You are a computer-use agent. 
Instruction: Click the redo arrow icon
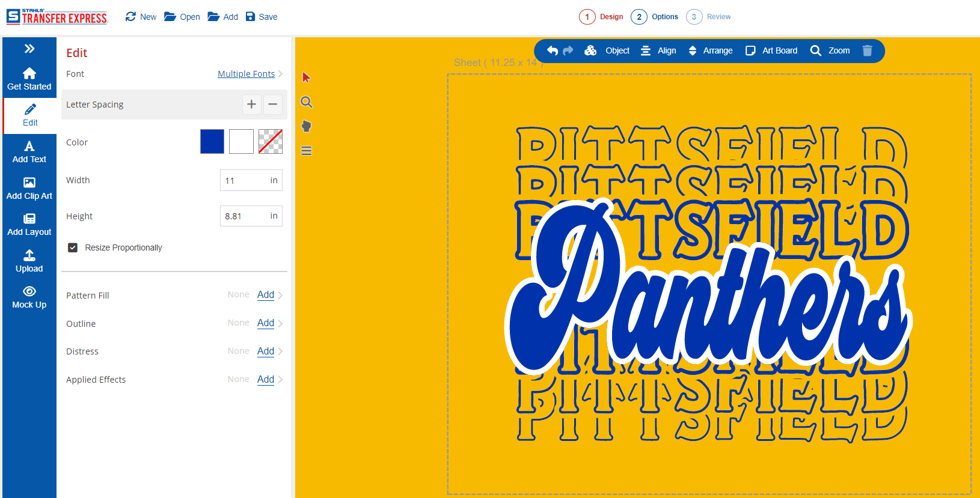point(568,51)
